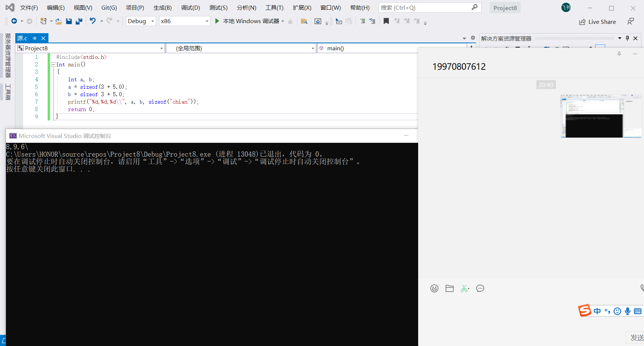Click the chat contact name 19970807612

(x=459, y=67)
